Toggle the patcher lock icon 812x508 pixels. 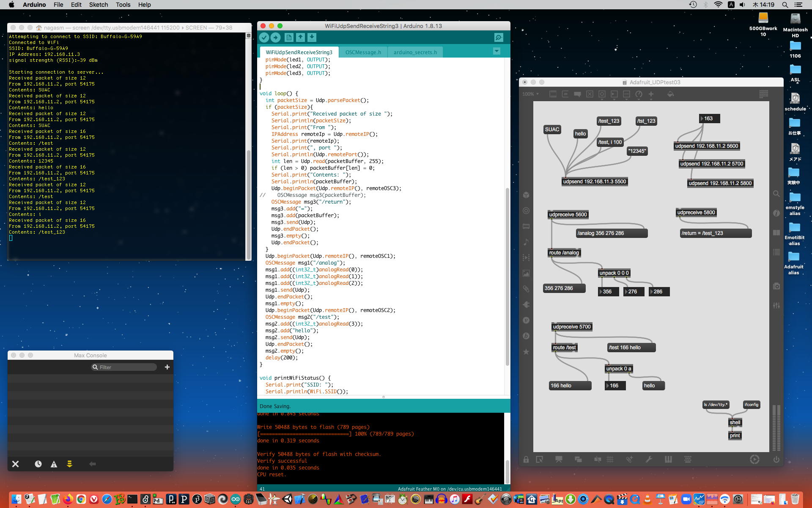526,459
